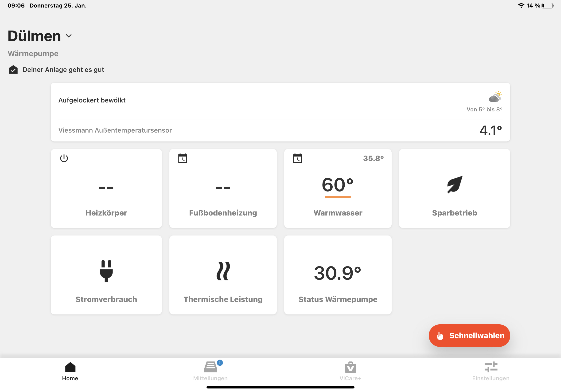The image size is (561, 392).
Task: Switch to the Mitteilungen tab label
Action: pos(210,378)
